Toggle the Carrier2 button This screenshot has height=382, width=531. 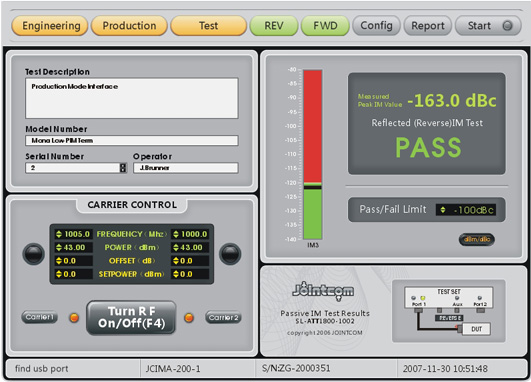223,317
